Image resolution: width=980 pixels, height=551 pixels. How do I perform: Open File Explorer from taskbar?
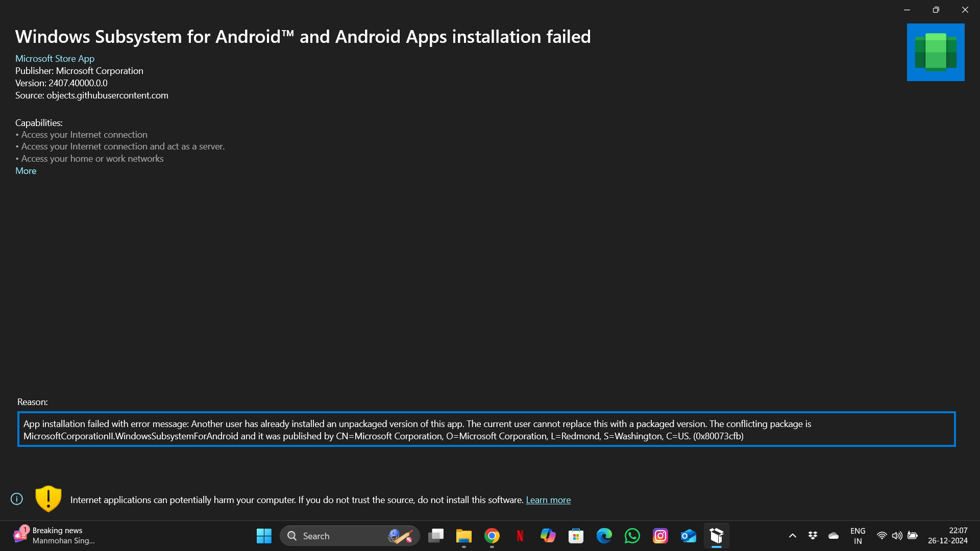[464, 536]
